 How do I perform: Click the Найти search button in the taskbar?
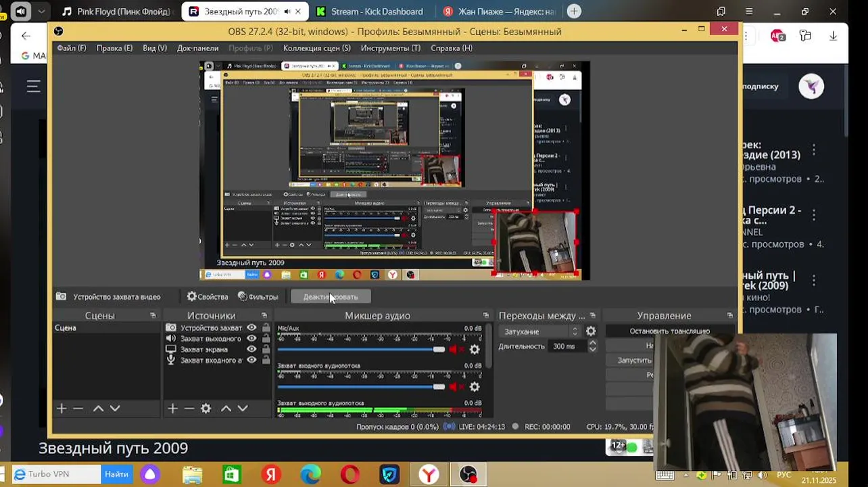(x=116, y=474)
